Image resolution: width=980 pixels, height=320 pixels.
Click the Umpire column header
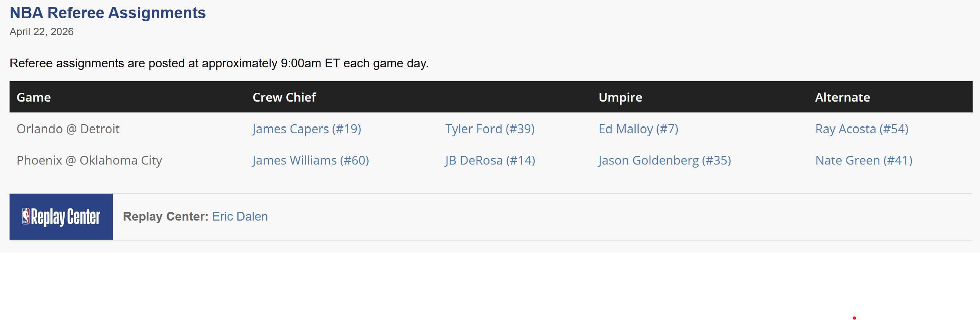pyautogui.click(x=620, y=97)
